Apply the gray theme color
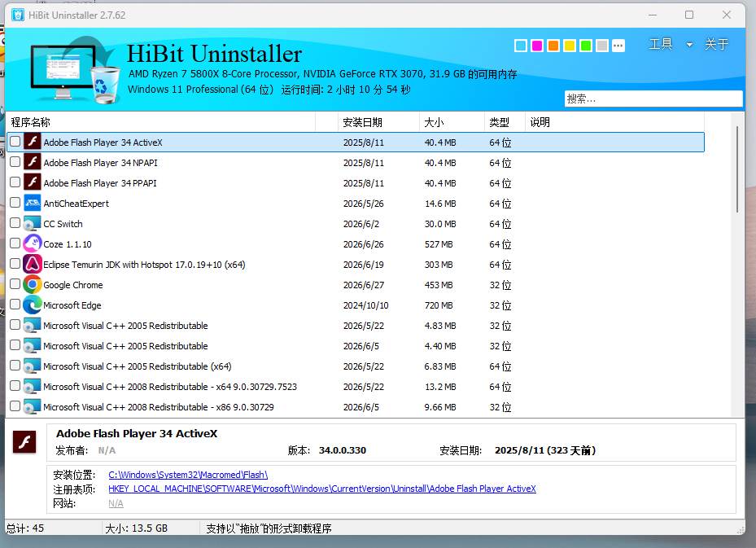 [602, 46]
